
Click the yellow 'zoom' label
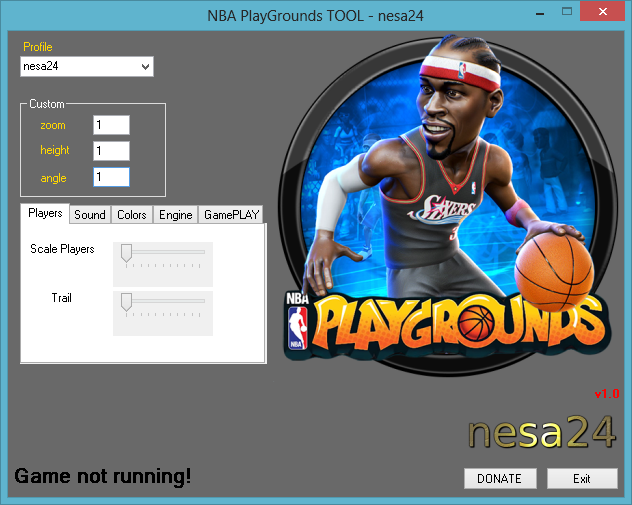53,125
